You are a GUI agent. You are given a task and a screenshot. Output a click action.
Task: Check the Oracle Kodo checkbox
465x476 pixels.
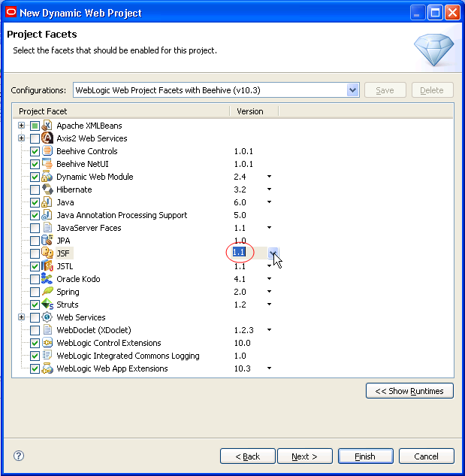(x=35, y=279)
